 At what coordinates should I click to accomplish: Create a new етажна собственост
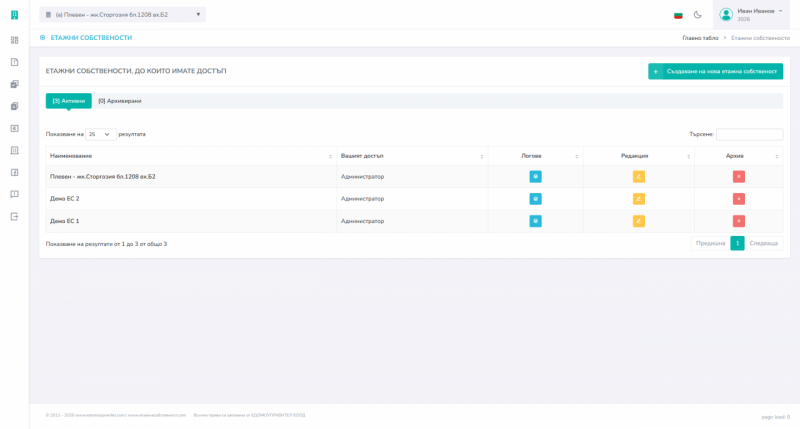click(x=715, y=71)
